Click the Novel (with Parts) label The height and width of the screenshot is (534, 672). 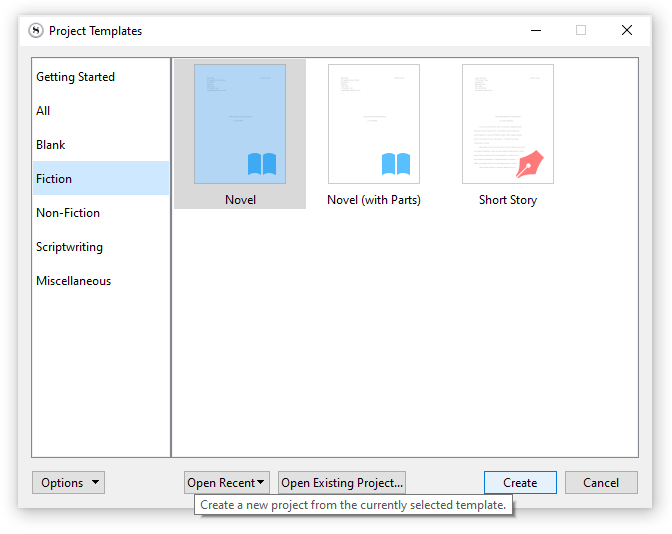point(374,200)
